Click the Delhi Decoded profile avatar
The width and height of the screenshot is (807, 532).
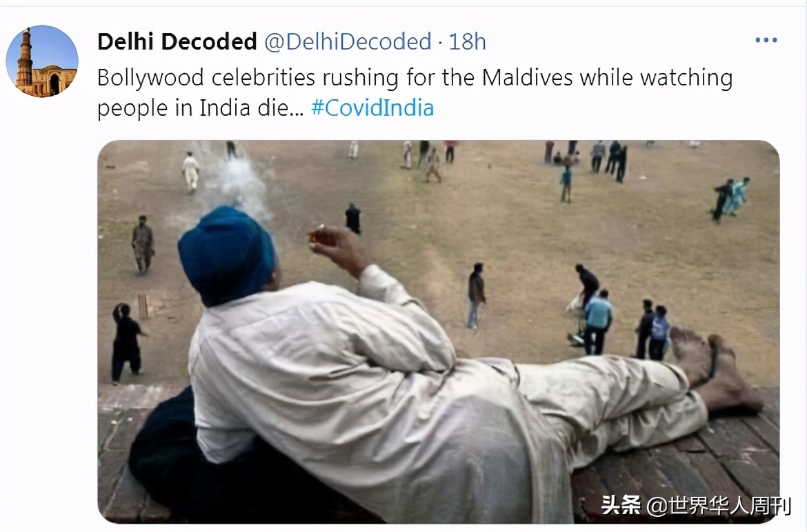coord(42,61)
